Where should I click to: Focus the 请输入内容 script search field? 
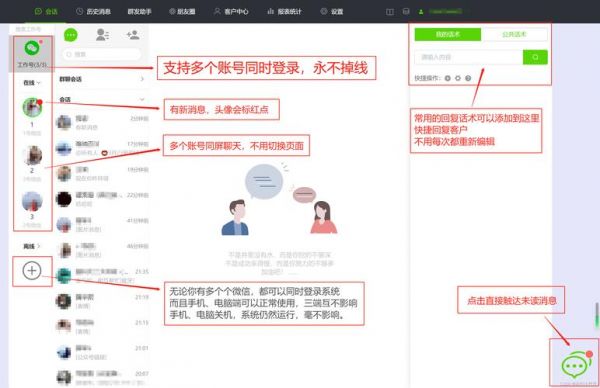click(469, 57)
